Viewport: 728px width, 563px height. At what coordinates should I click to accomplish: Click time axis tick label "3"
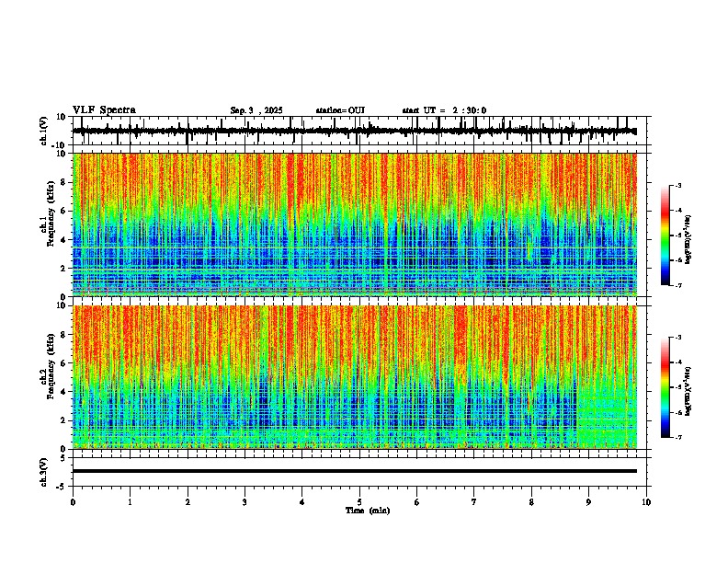point(245,502)
